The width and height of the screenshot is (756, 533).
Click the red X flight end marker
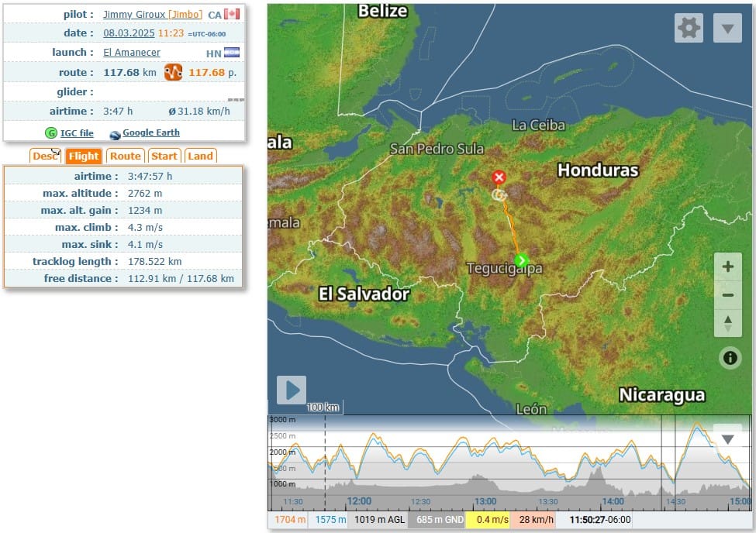point(499,177)
